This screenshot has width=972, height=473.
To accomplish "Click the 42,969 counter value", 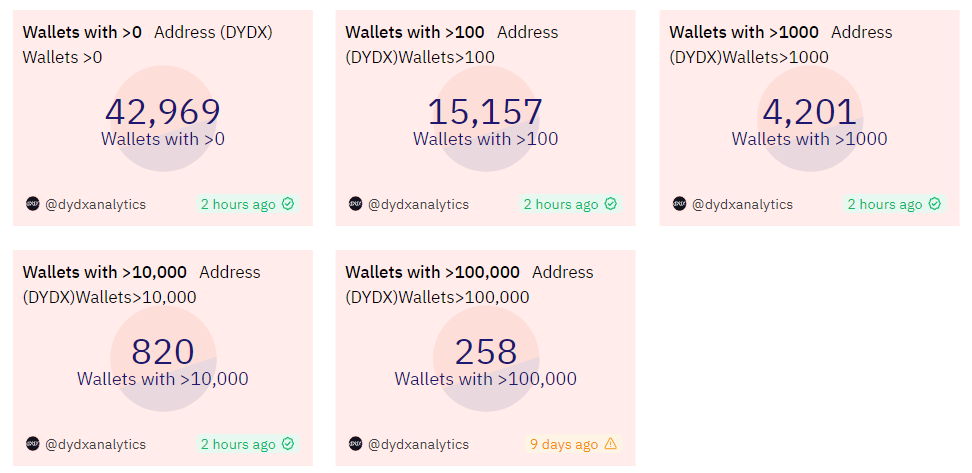I will 163,112.
